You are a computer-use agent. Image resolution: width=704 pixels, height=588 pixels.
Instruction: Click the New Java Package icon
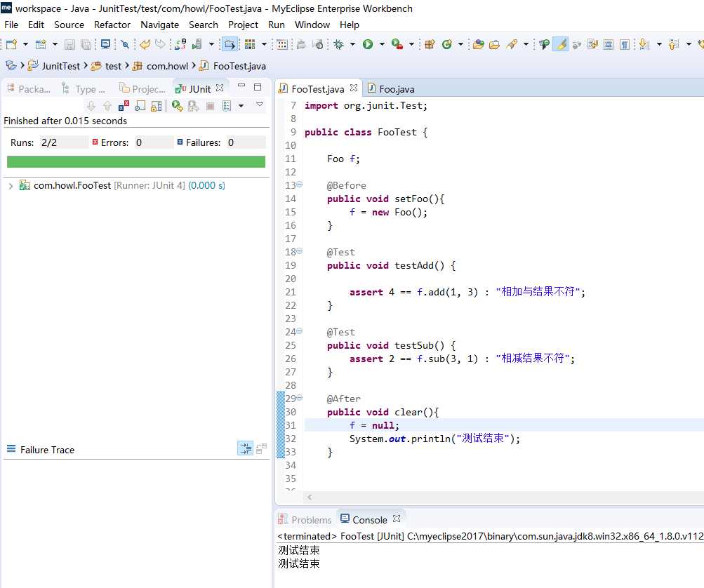(x=430, y=44)
